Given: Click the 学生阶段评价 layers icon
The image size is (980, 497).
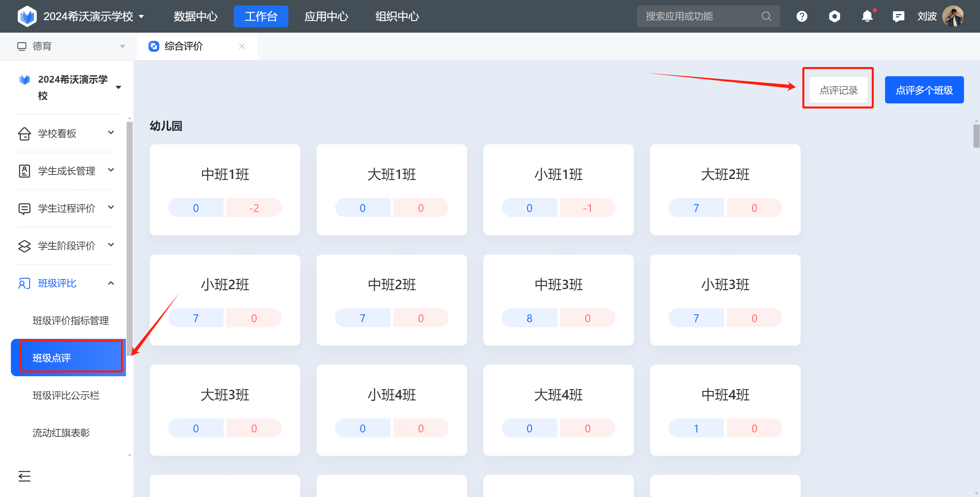Looking at the screenshot, I should point(25,246).
